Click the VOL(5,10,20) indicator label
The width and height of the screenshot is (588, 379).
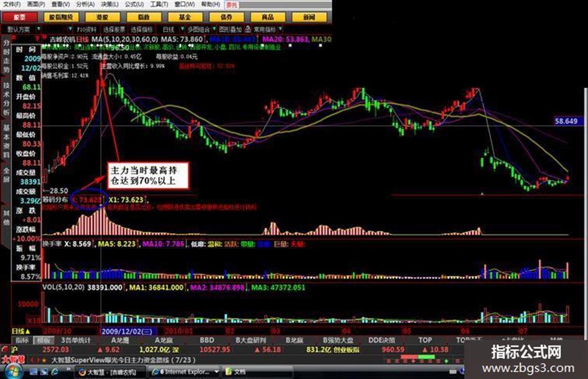63,288
